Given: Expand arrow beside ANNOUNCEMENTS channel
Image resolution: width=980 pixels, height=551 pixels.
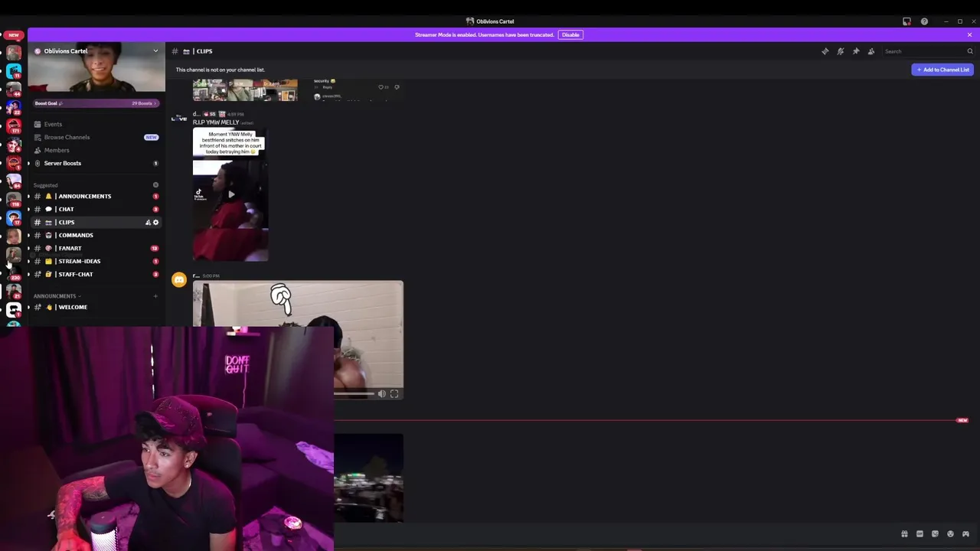Looking at the screenshot, I should (x=29, y=196).
